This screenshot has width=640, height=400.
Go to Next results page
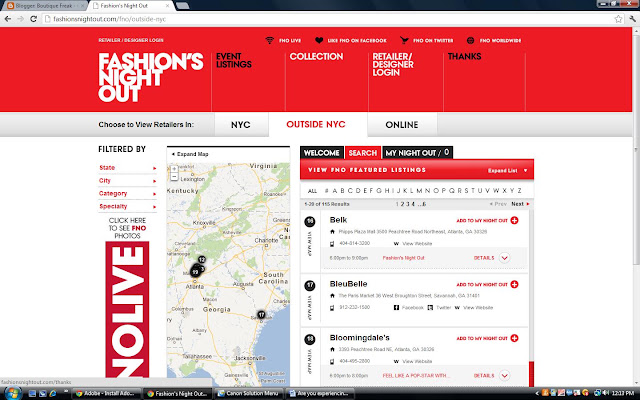(x=520, y=204)
